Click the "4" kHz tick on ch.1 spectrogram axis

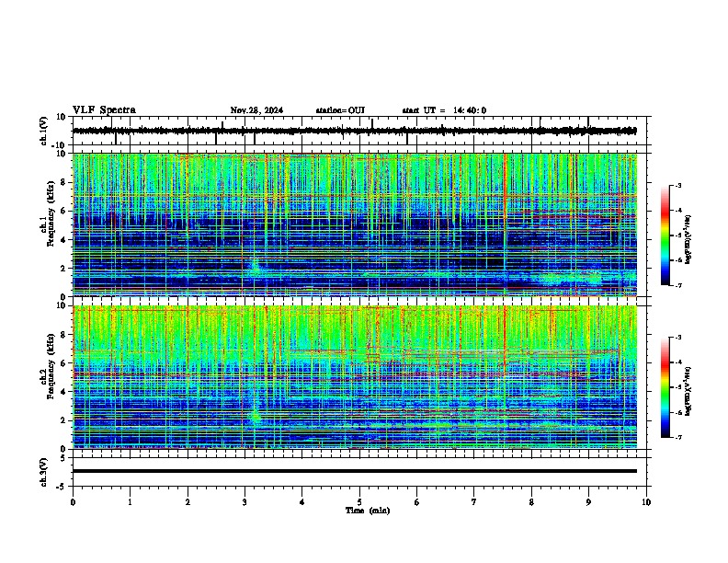pos(64,240)
